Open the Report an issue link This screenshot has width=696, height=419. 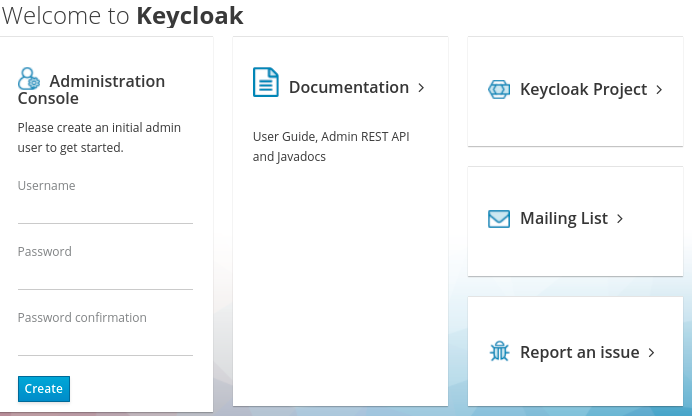tap(579, 353)
